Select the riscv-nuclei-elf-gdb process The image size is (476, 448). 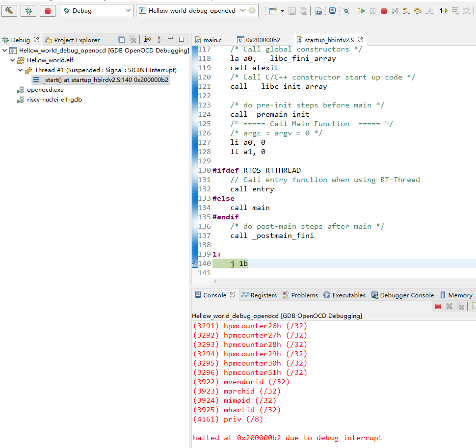point(54,100)
